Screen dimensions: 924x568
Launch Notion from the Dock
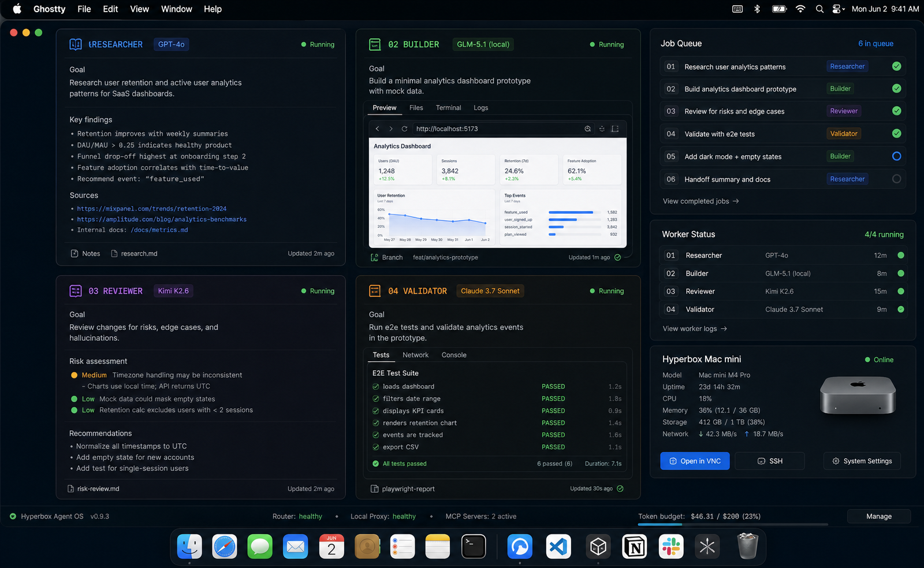[634, 546]
